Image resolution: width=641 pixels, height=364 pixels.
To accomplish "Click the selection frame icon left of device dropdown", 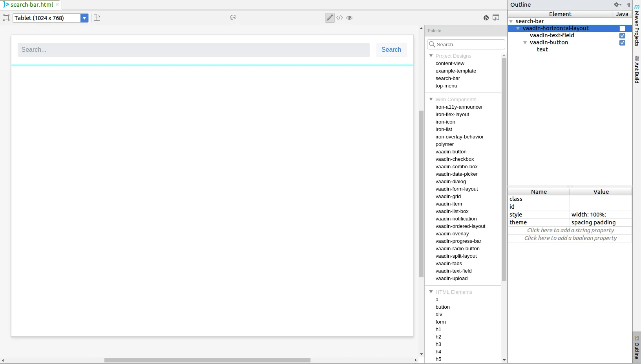I will [6, 18].
